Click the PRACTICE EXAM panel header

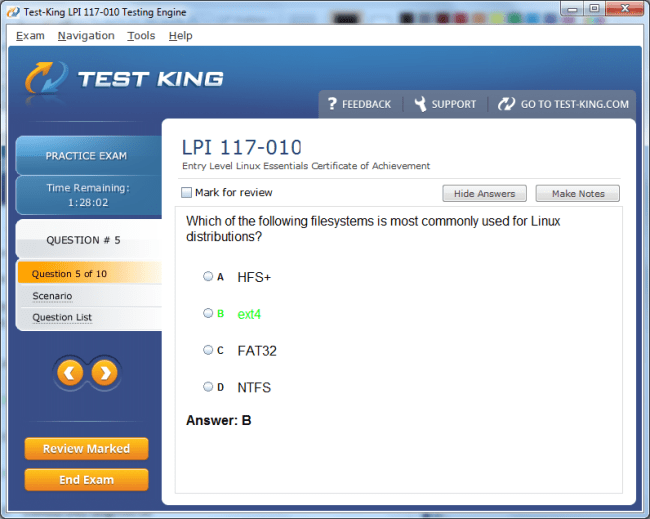click(x=88, y=155)
